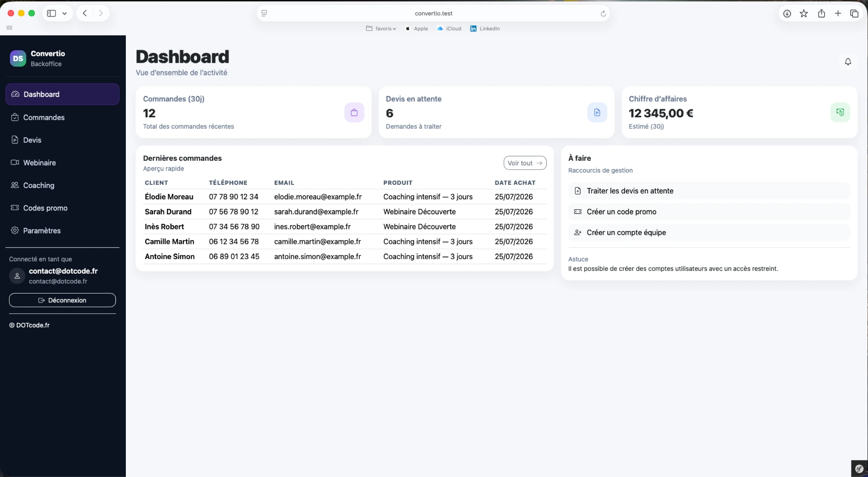Image resolution: width=868 pixels, height=477 pixels.
Task: Click the PRODUIT column header
Action: pyautogui.click(x=398, y=183)
